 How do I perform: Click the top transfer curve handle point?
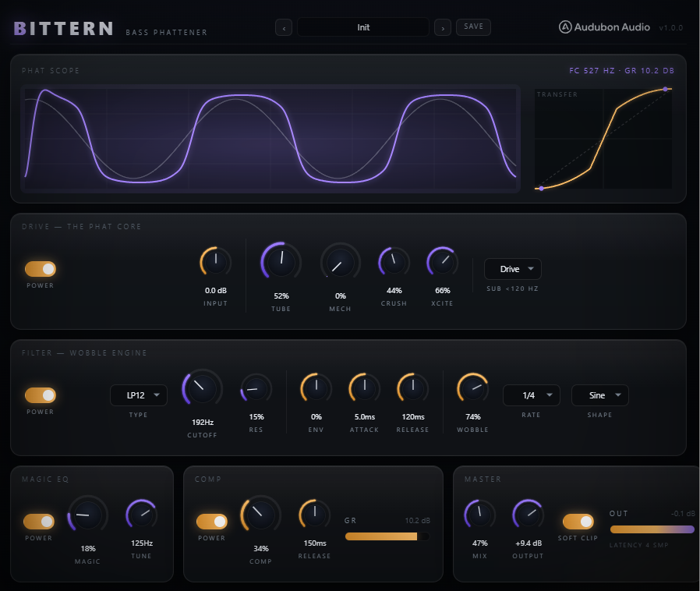665,90
